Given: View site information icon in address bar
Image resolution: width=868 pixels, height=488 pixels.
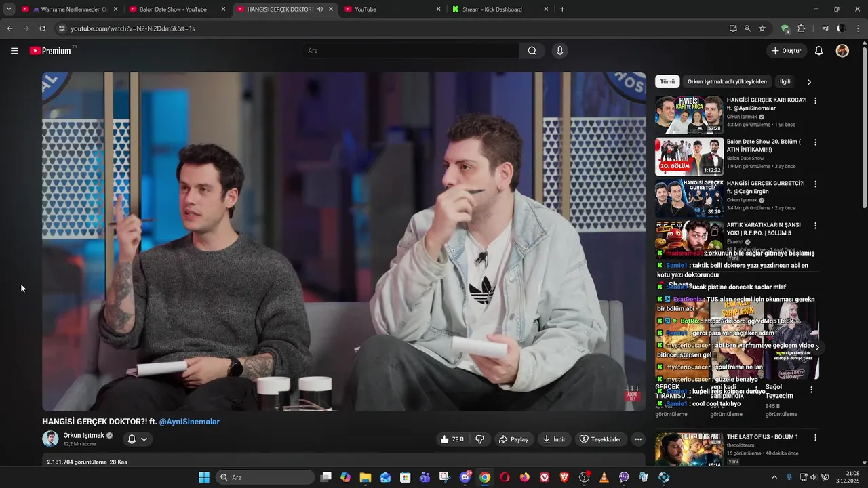Looking at the screenshot, I should [62, 28].
